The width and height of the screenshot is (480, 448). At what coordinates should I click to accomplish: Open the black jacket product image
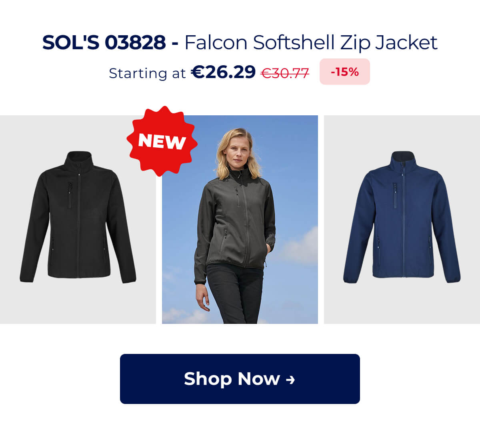78,219
